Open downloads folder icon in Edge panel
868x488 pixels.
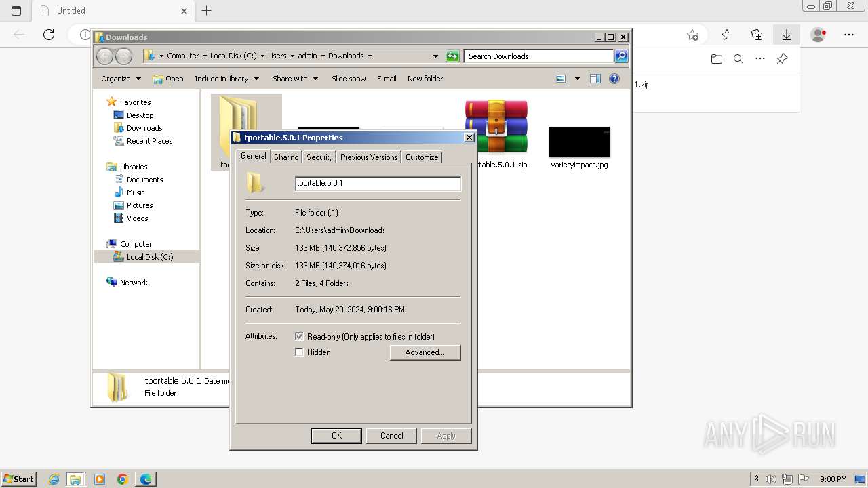(717, 59)
